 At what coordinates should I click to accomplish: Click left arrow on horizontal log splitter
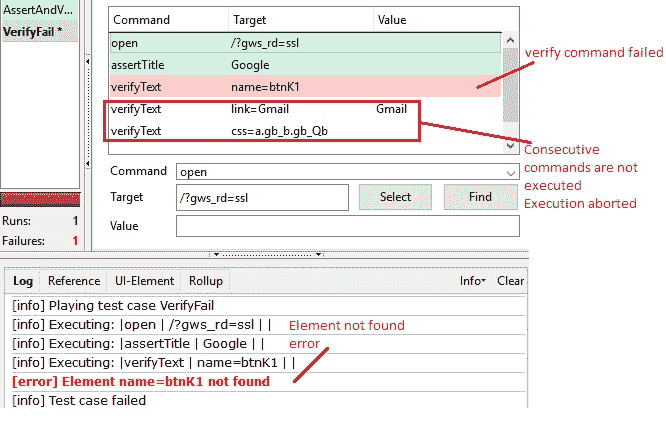tap(216, 255)
